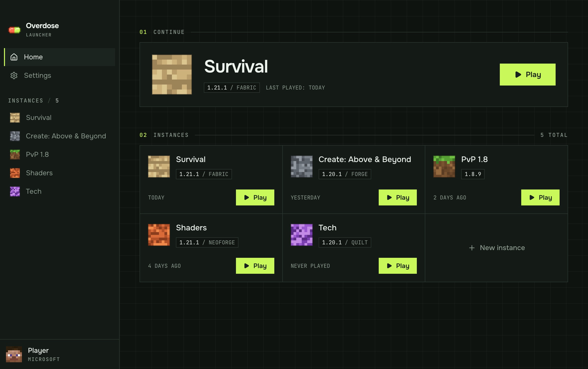588x369 pixels.
Task: Select Create: Above & Beyond in the sidebar
Action: [x=60, y=136]
